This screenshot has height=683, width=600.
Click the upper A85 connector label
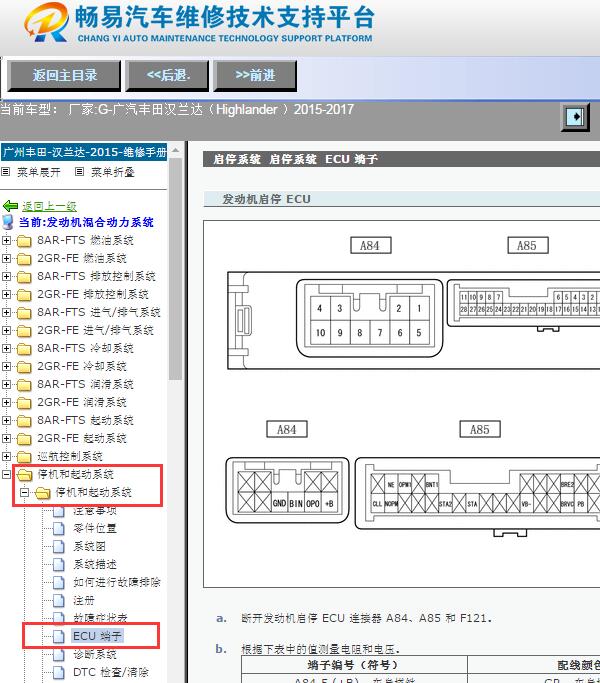528,245
